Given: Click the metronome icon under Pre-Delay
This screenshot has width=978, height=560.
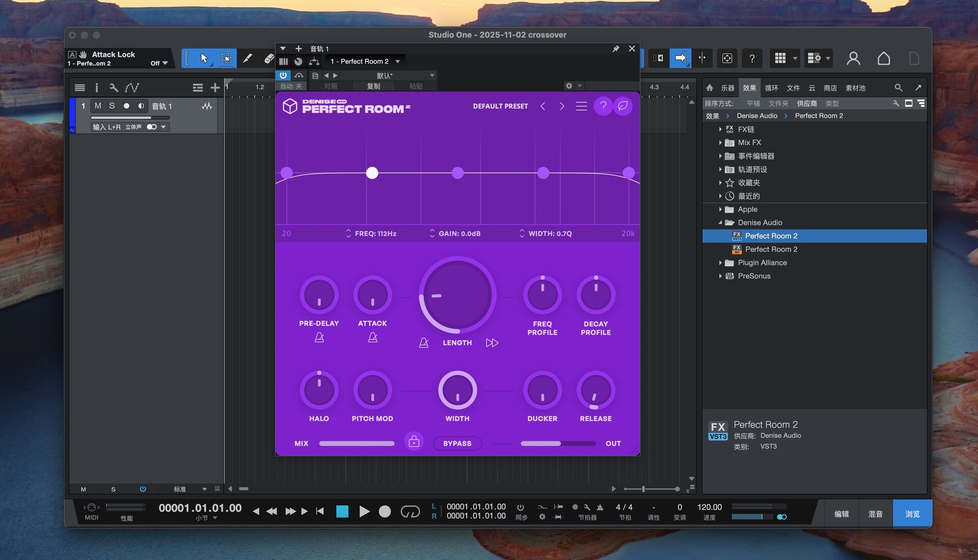Looking at the screenshot, I should click(319, 338).
